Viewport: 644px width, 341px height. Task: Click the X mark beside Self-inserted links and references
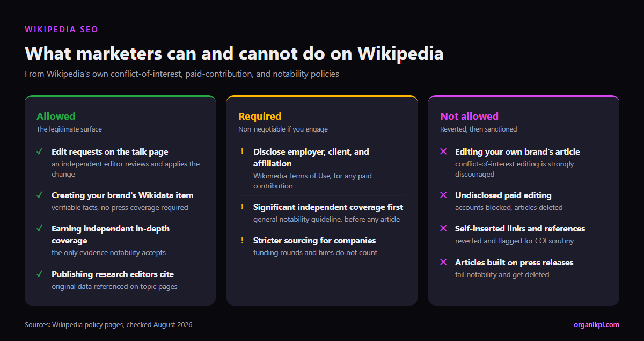click(x=443, y=228)
